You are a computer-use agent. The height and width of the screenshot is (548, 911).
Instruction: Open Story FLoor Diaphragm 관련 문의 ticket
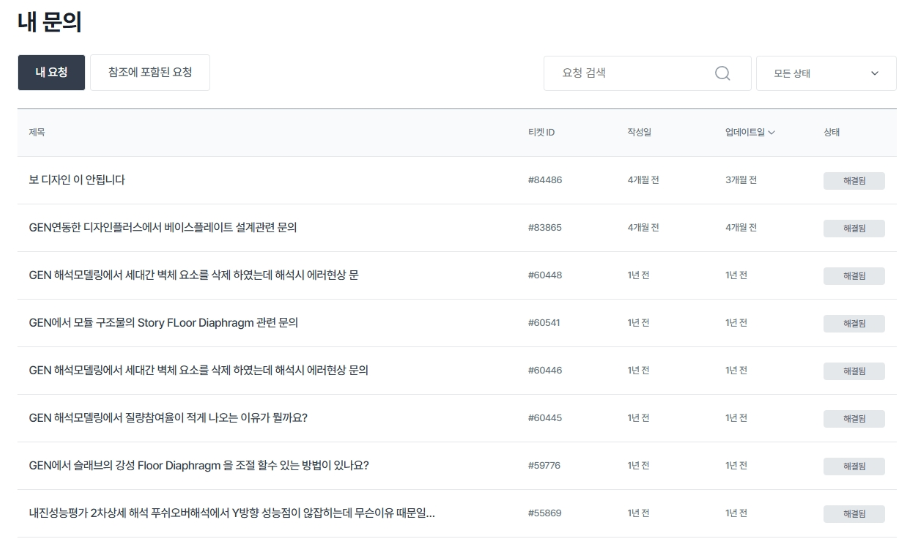[163, 323]
